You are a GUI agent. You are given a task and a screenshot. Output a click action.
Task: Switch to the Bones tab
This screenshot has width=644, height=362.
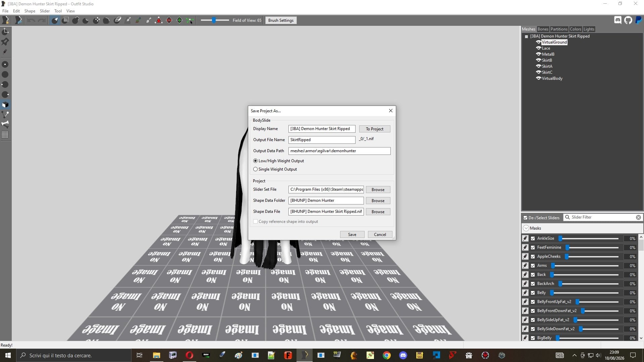pyautogui.click(x=543, y=29)
